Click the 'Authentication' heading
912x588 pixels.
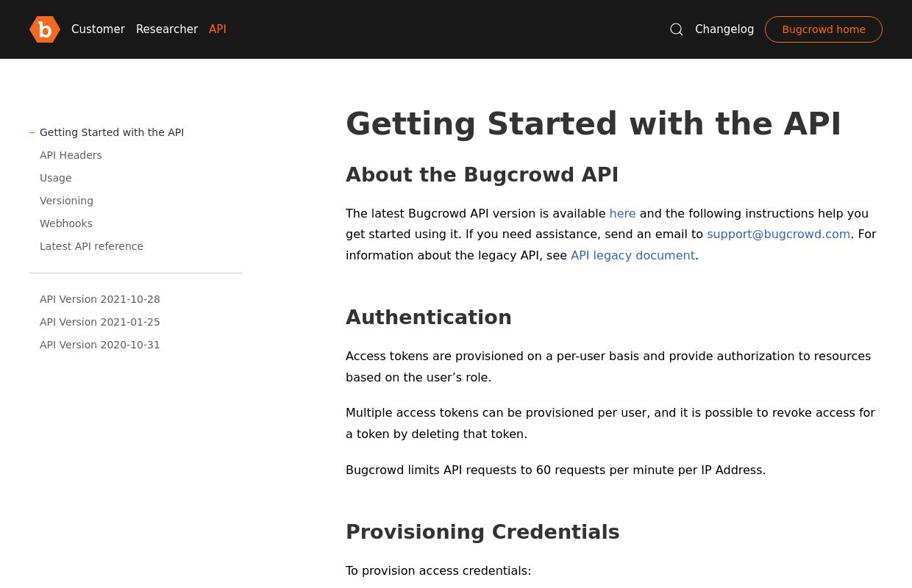429,318
